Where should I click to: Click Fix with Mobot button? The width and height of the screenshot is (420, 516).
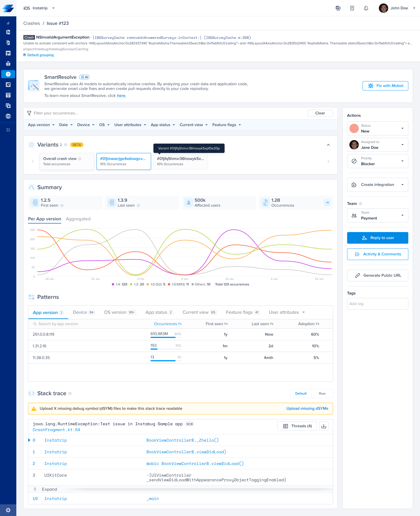tap(385, 86)
